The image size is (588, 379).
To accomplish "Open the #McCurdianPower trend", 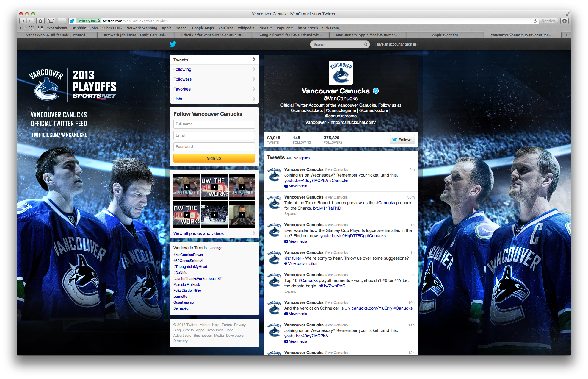I will pos(188,255).
